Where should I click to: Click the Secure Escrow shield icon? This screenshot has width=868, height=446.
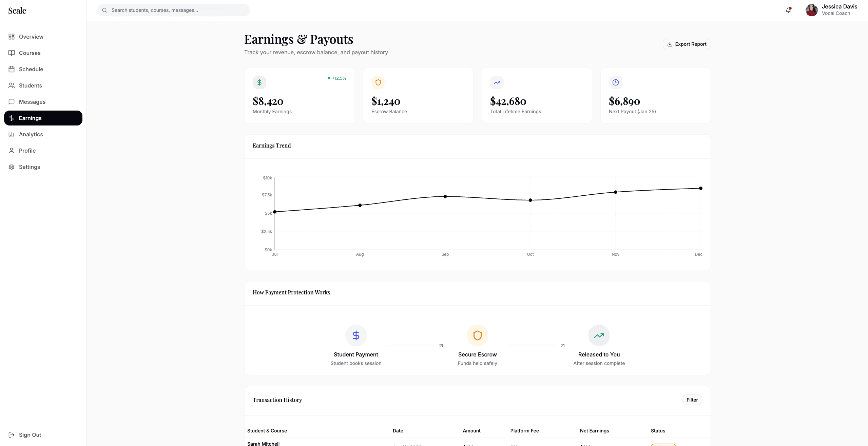click(477, 335)
